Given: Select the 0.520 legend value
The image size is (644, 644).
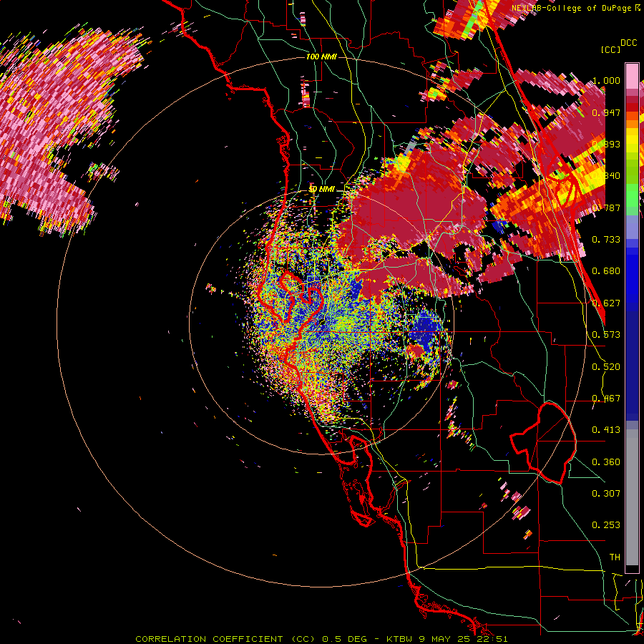Looking at the screenshot, I should (606, 367).
